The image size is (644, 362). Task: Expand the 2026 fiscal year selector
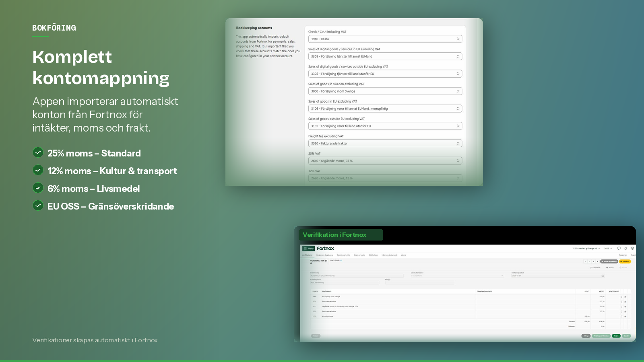pyautogui.click(x=608, y=249)
